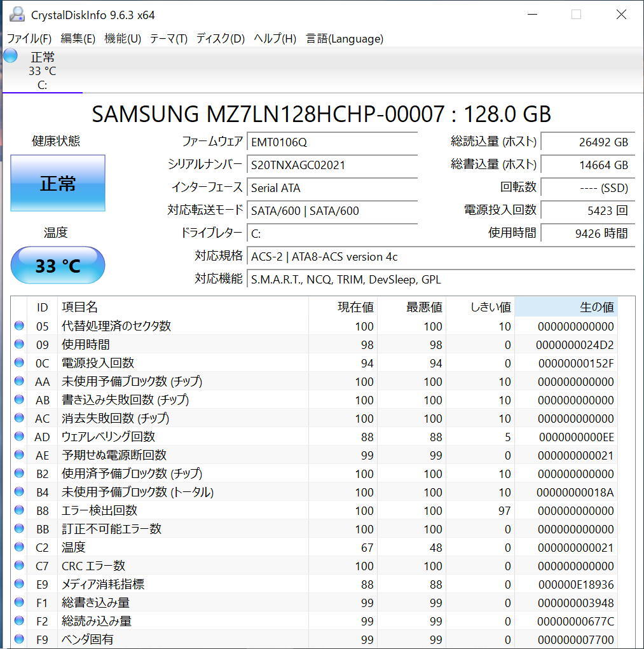644x649 pixels.
Task: Select row 代替処理済のセクタ数
Action: click(314, 326)
